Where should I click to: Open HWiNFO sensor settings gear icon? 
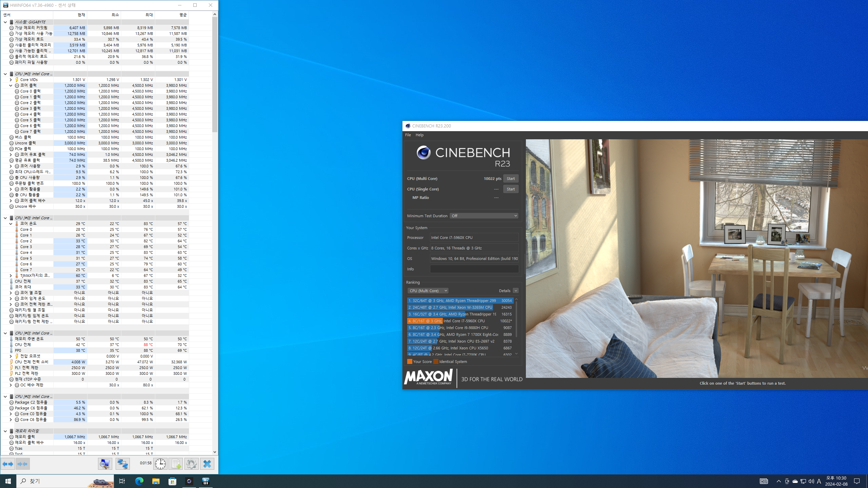191,464
